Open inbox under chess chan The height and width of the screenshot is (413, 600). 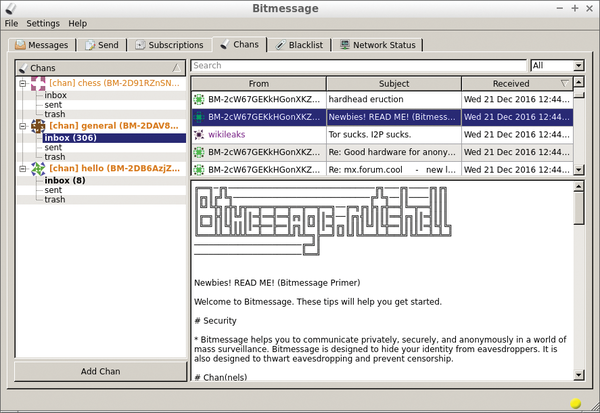[x=55, y=95]
